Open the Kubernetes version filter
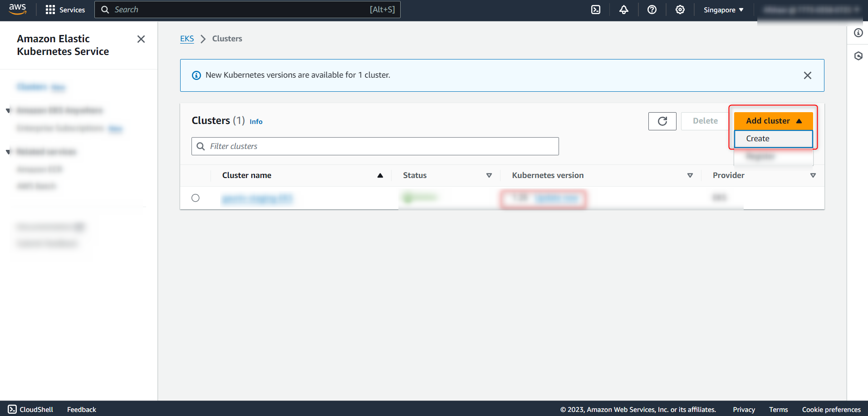The height and width of the screenshot is (416, 868). coord(690,175)
